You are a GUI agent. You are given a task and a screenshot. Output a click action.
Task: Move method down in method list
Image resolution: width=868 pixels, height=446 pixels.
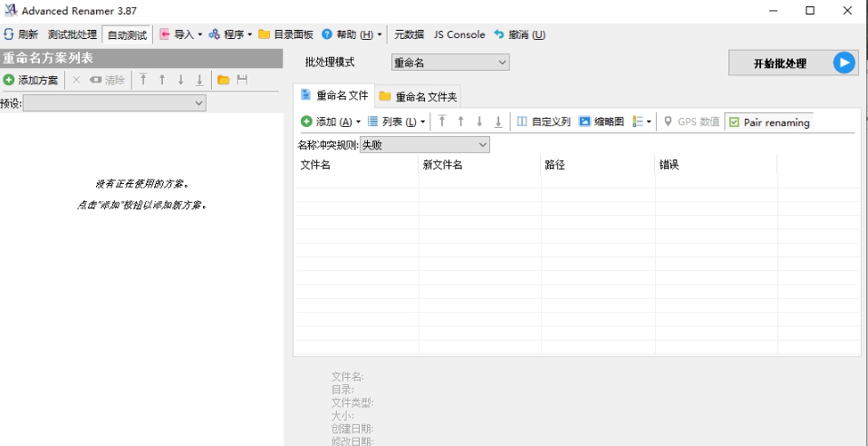coord(181,80)
